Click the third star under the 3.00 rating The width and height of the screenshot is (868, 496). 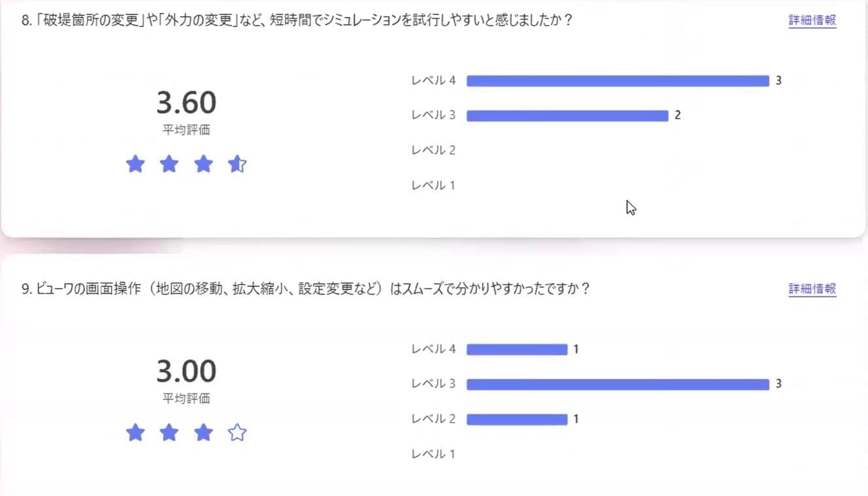point(204,433)
